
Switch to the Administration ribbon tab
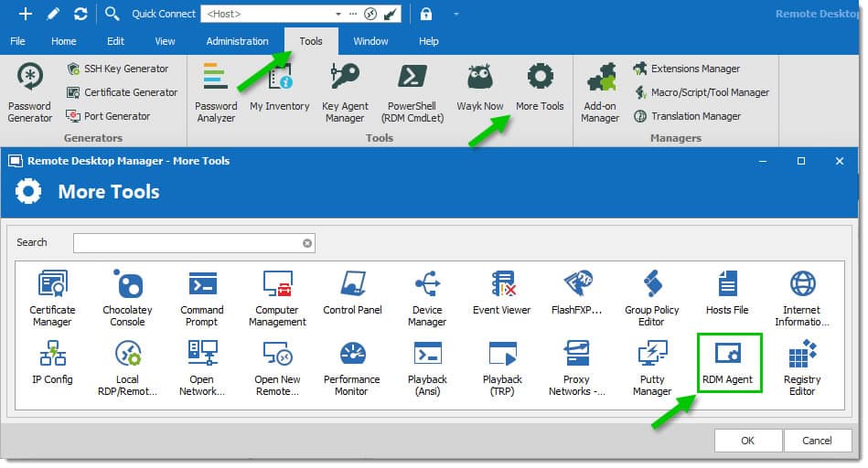[237, 41]
